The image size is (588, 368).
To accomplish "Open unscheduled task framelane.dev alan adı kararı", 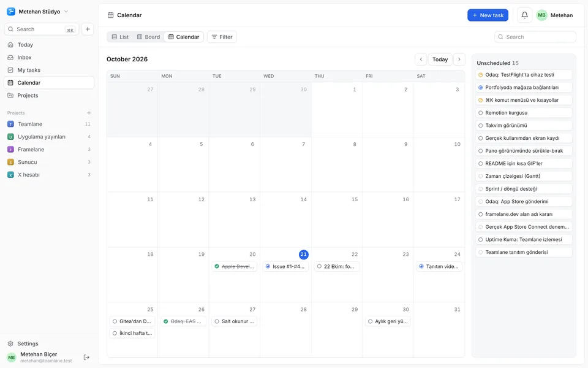I will tap(524, 215).
